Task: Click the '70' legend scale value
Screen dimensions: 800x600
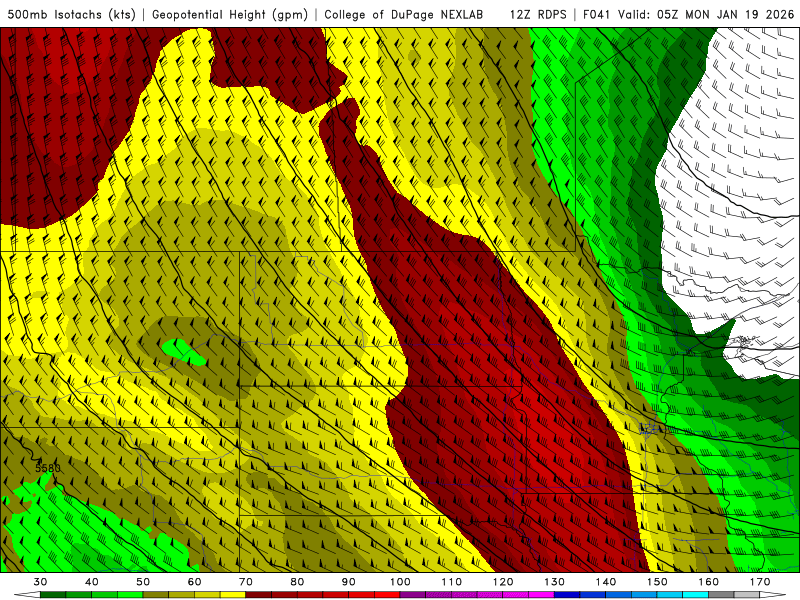Action: pyautogui.click(x=246, y=582)
